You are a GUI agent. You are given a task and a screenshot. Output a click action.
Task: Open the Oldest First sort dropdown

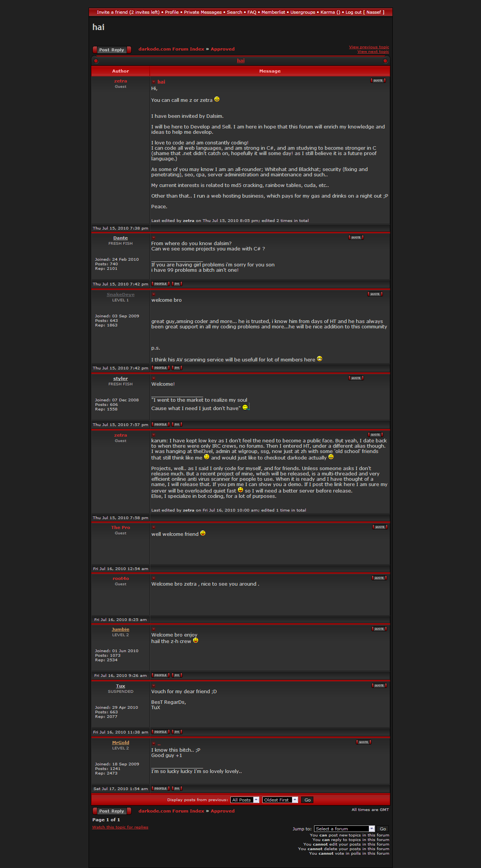pos(280,800)
